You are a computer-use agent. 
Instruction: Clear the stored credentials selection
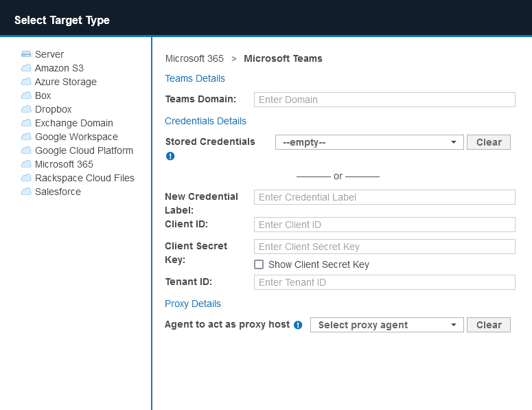click(489, 142)
